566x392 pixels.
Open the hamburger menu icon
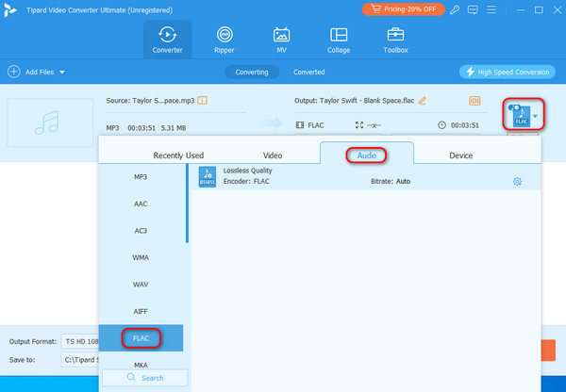[491, 9]
